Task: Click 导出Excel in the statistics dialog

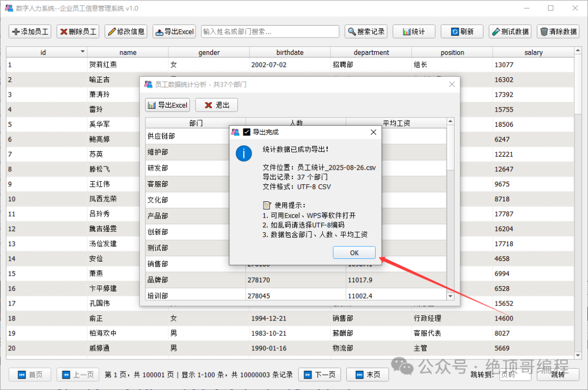Action: click(x=167, y=105)
